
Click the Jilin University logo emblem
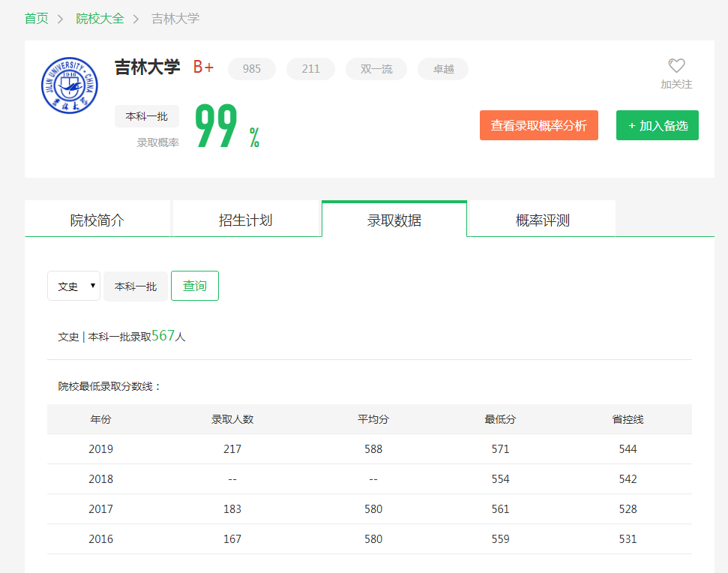coord(69,85)
